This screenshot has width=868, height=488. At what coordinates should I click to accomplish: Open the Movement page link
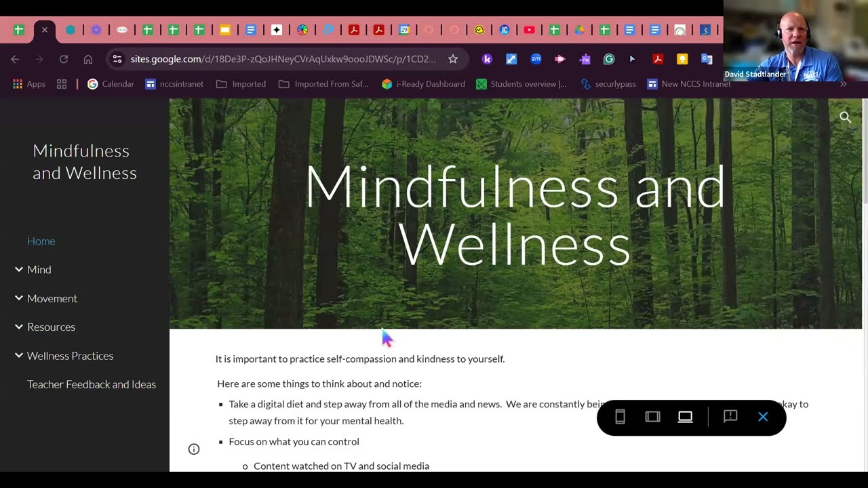[x=52, y=298]
